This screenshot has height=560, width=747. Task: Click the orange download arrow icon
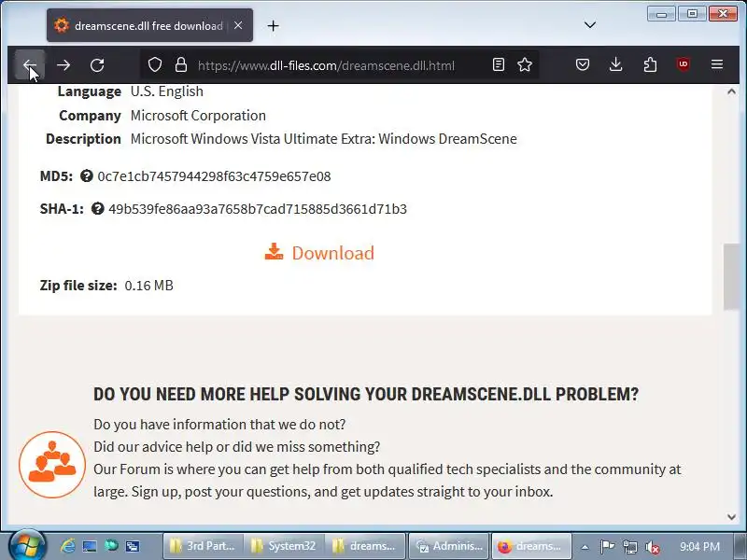pos(274,252)
